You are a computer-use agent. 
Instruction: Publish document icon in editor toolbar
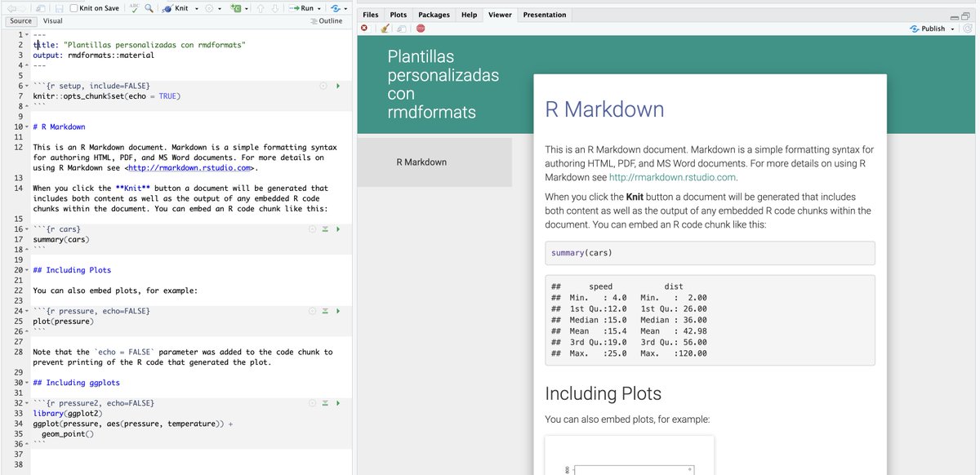335,8
